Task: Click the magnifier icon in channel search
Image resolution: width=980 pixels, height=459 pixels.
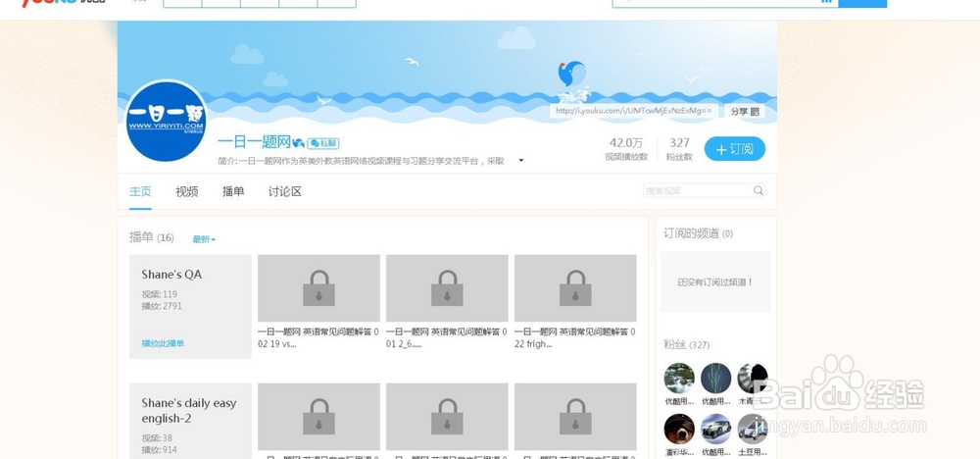Action: point(759,190)
